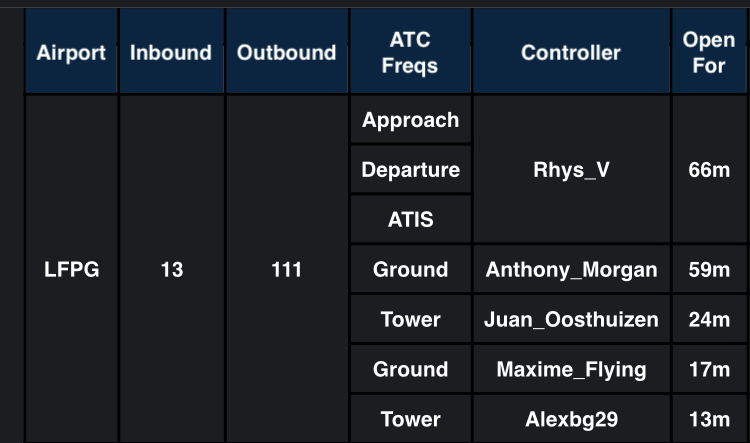Select the Tower entry for Alexbg29
This screenshot has height=443, width=750.
point(410,420)
